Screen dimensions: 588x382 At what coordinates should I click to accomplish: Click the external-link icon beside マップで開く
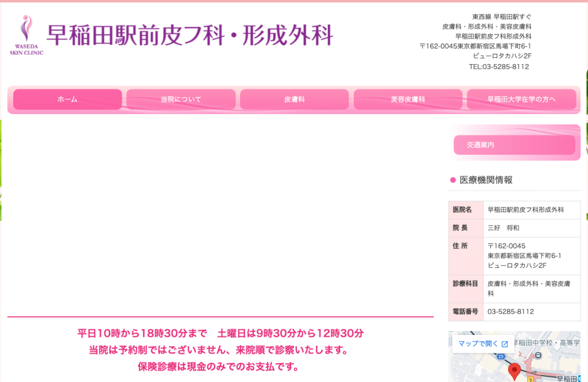pos(504,344)
